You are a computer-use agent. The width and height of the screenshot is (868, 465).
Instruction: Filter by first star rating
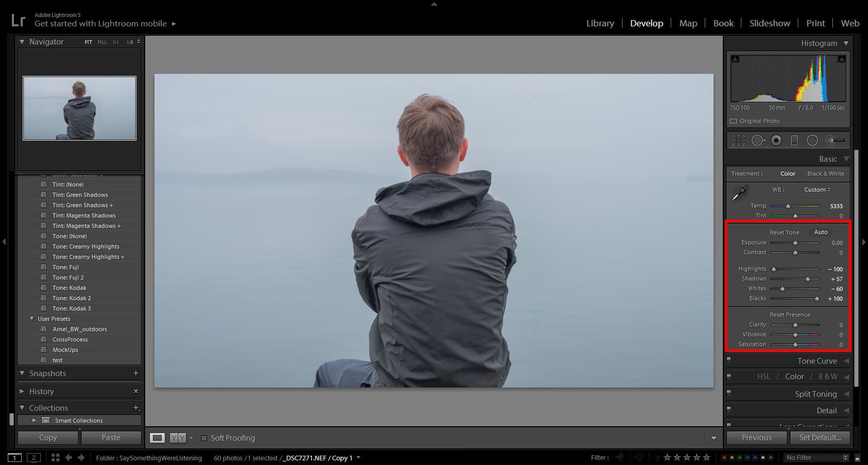coord(667,458)
